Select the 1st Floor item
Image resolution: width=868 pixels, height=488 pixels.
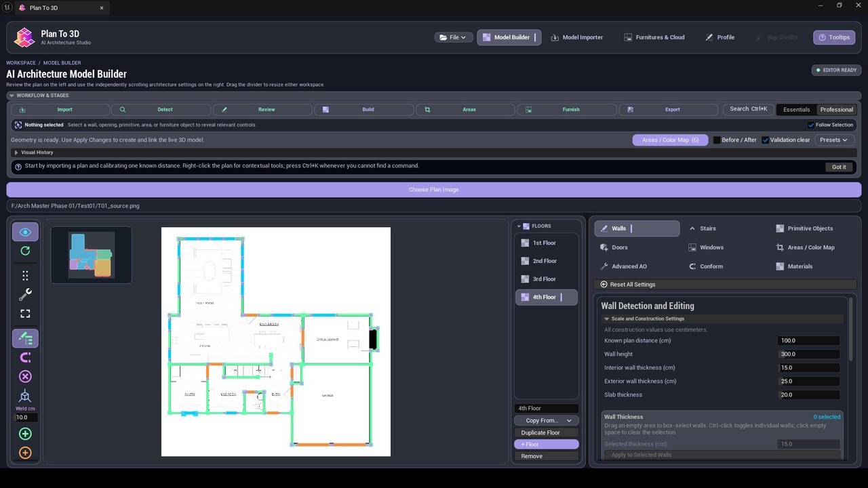pos(546,243)
